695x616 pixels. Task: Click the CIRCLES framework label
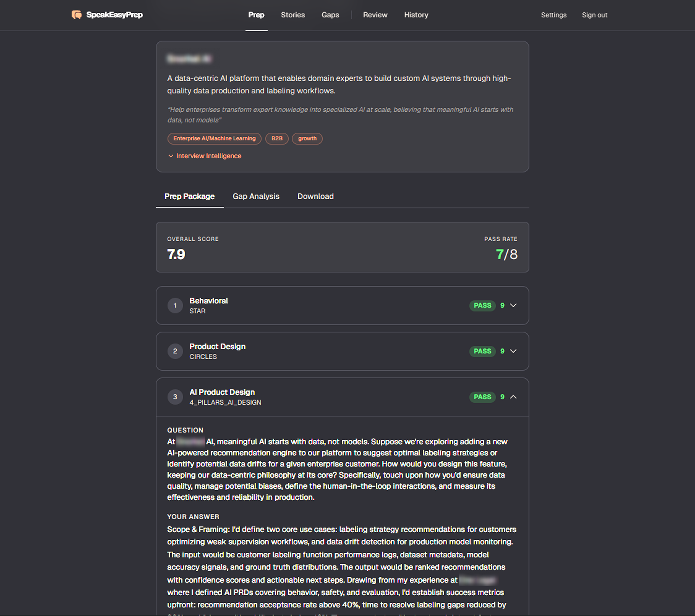pos(203,357)
